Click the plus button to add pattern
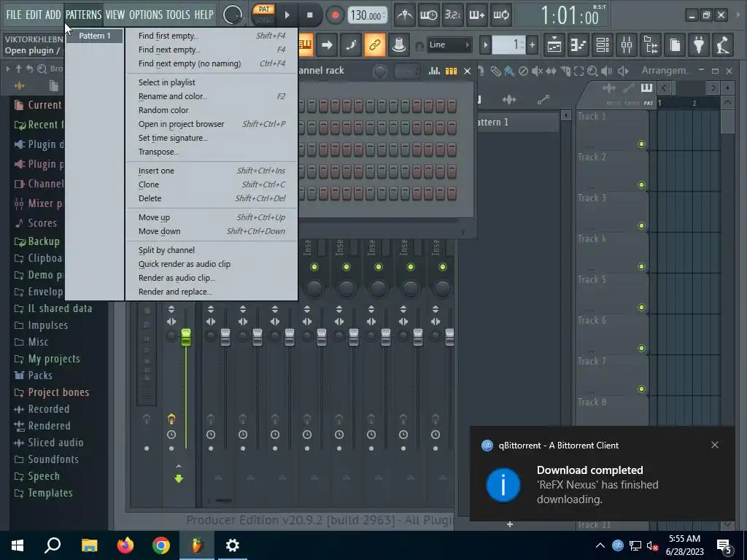 532,45
